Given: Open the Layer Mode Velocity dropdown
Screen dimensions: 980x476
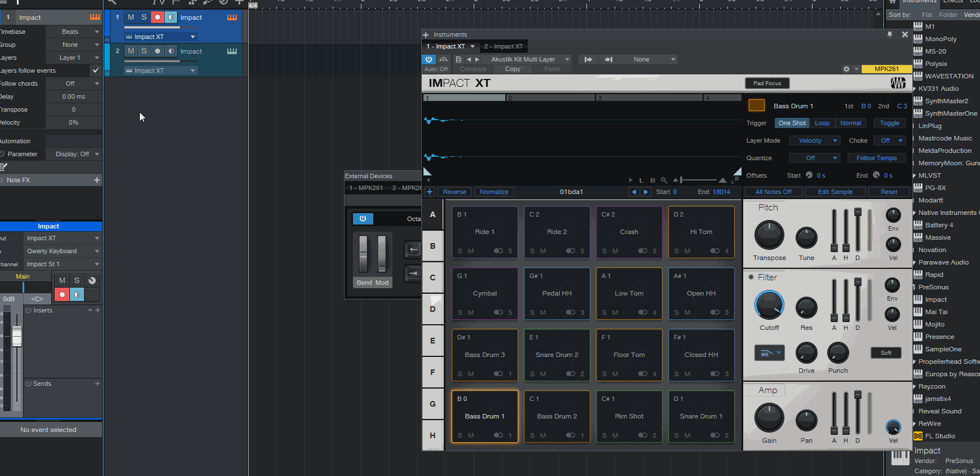Looking at the screenshot, I should coord(814,140).
